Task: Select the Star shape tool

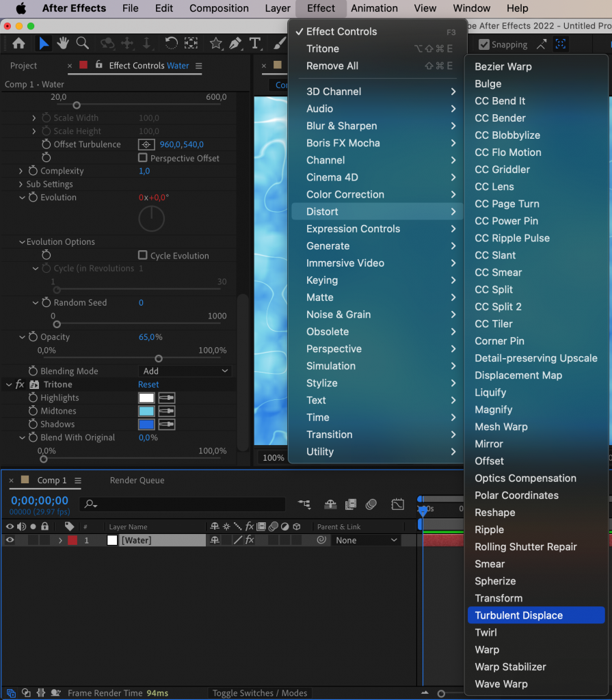Action: point(215,44)
